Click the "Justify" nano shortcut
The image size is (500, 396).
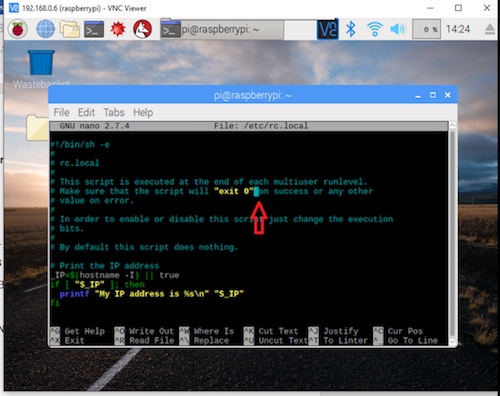click(x=341, y=331)
